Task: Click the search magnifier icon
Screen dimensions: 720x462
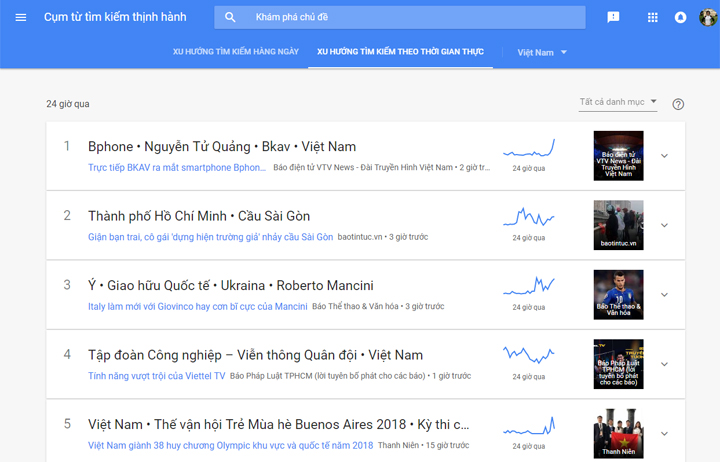Action: 230,17
